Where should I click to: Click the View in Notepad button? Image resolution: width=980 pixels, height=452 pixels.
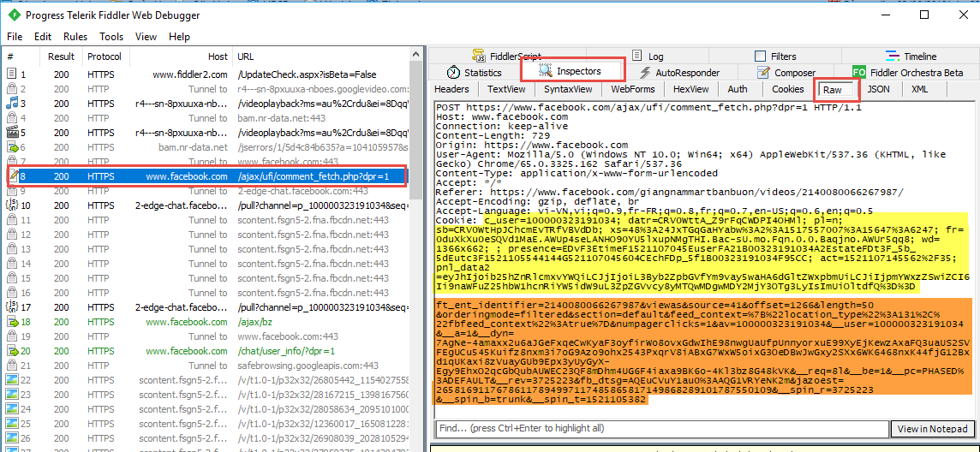[x=933, y=429]
